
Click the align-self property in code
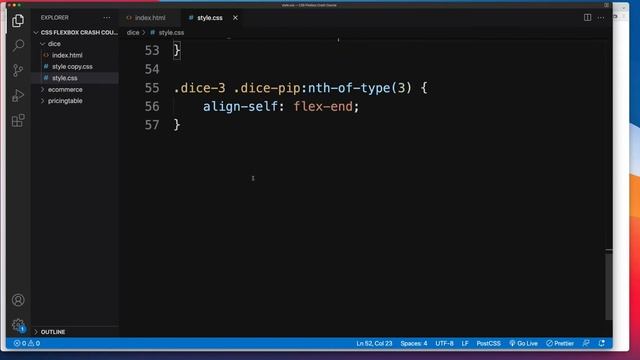pos(240,107)
